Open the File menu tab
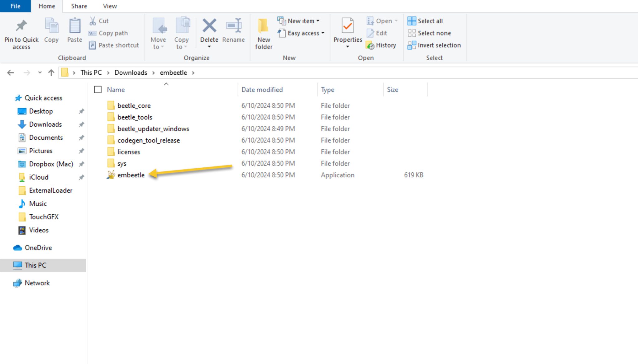The width and height of the screenshot is (638, 364). pyautogui.click(x=15, y=6)
